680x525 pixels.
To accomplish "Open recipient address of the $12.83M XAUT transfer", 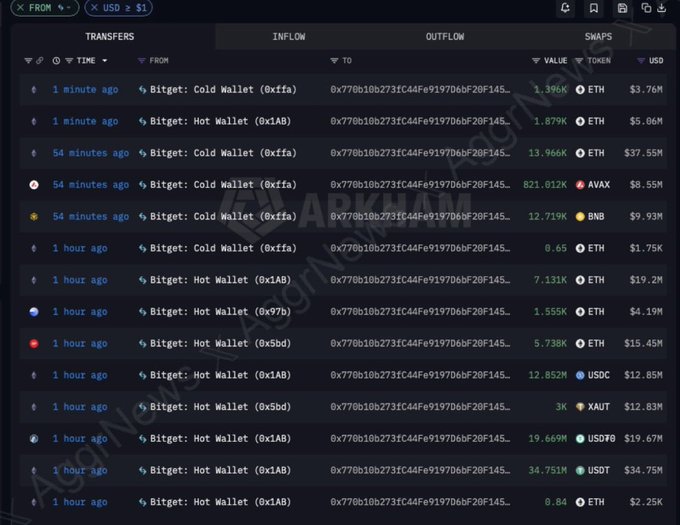I will point(420,407).
